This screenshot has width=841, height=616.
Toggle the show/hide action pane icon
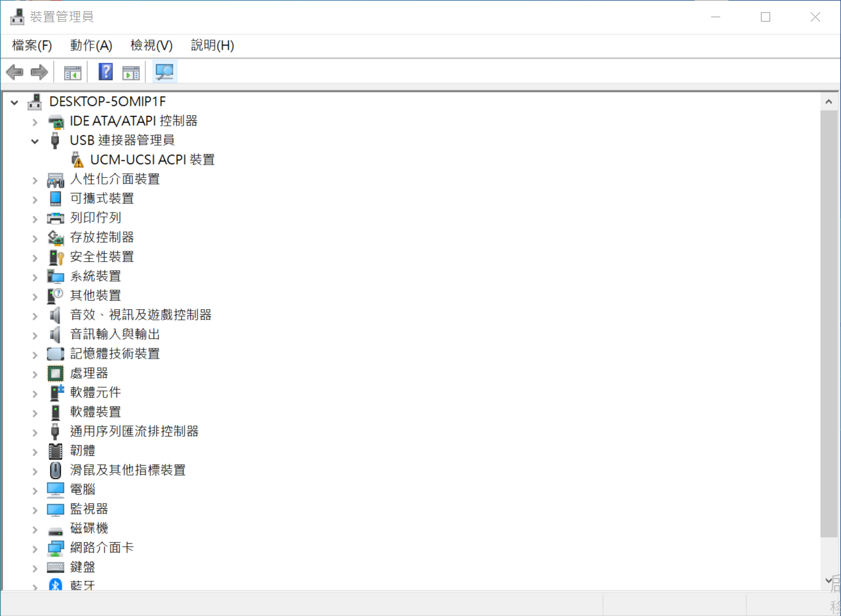131,73
